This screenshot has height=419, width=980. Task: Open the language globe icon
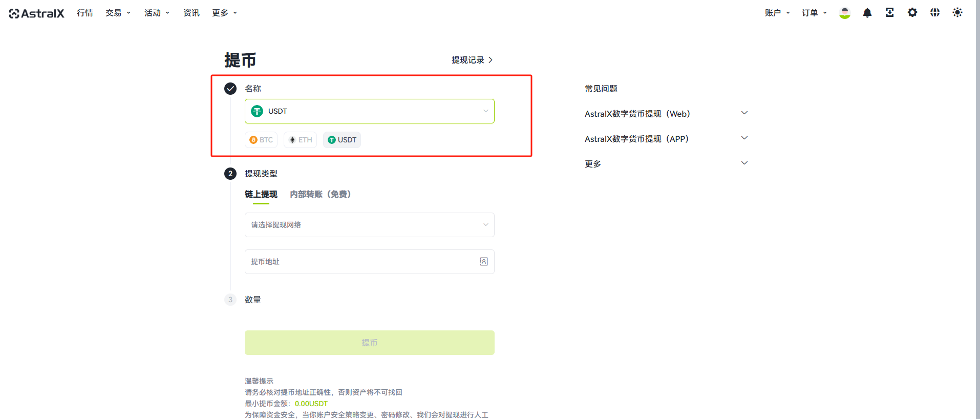tap(935, 13)
